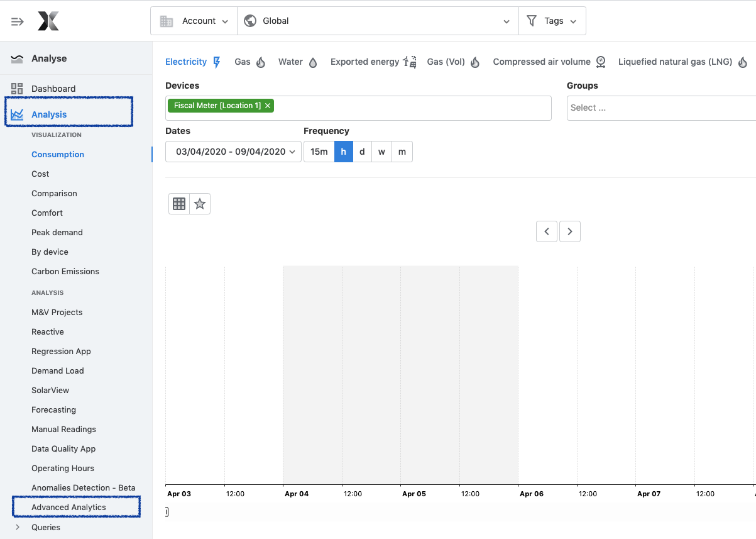The height and width of the screenshot is (539, 756).
Task: Go to next period arrow
Action: coord(570,231)
